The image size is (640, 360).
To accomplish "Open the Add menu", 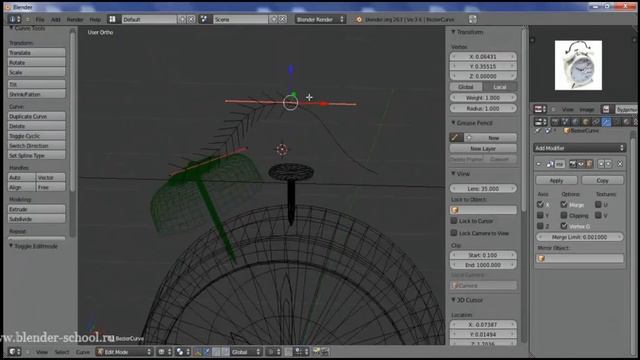I will pyautogui.click(x=56, y=19).
